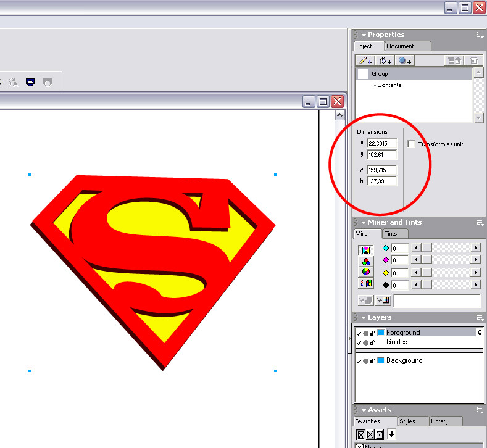This screenshot has width=487, height=448.
Task: Add an effect with the blue sphere icon
Action: pyautogui.click(x=404, y=60)
